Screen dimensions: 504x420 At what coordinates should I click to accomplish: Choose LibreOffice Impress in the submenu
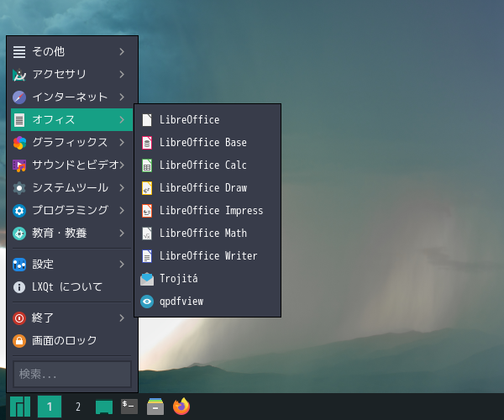[x=207, y=211]
